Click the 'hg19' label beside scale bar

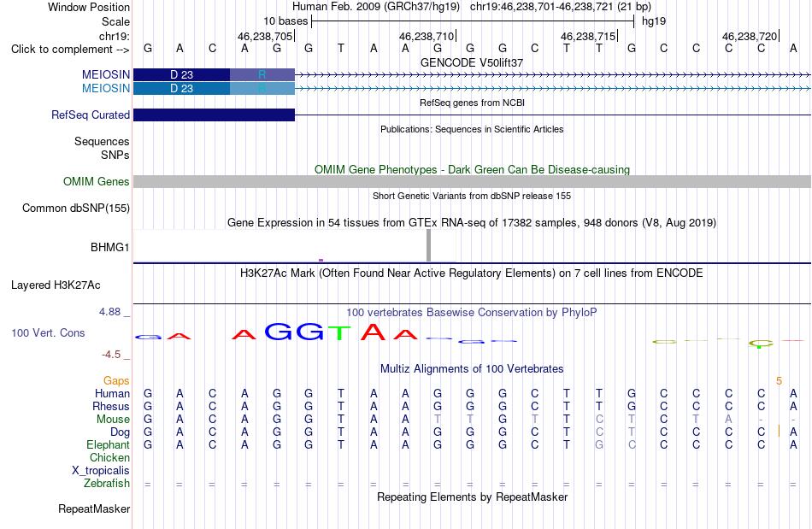point(654,21)
